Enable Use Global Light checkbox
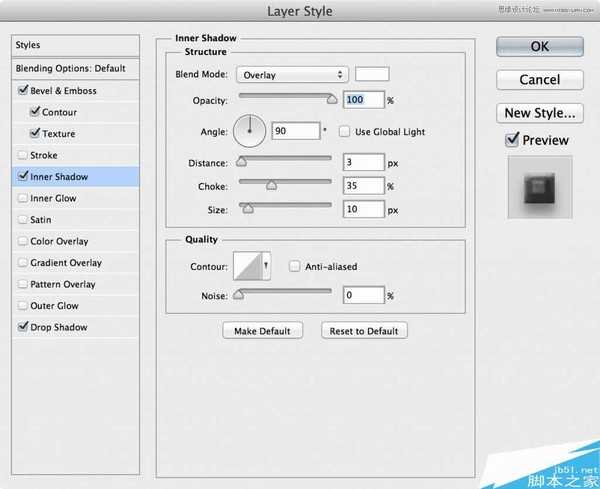Screen dimensions: 600x489 (345, 131)
